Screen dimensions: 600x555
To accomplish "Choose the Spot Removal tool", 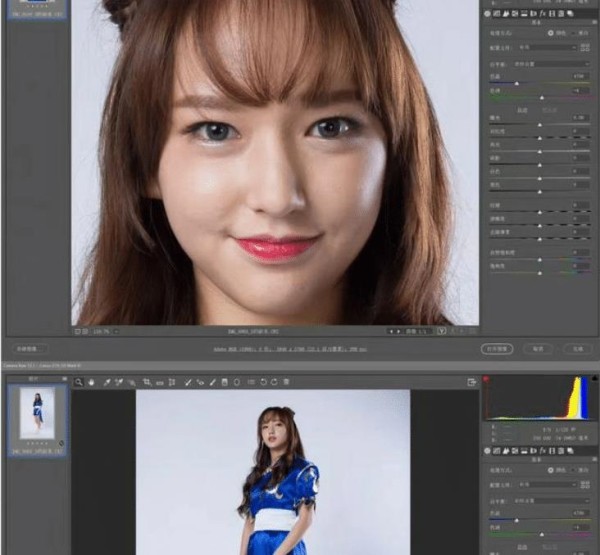I will tap(187, 382).
